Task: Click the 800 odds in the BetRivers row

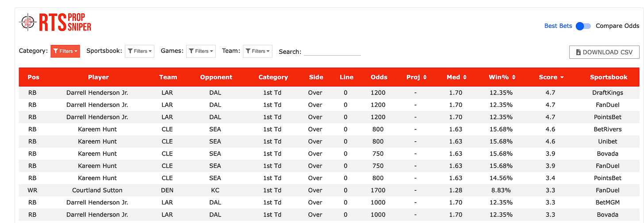Action: point(378,129)
